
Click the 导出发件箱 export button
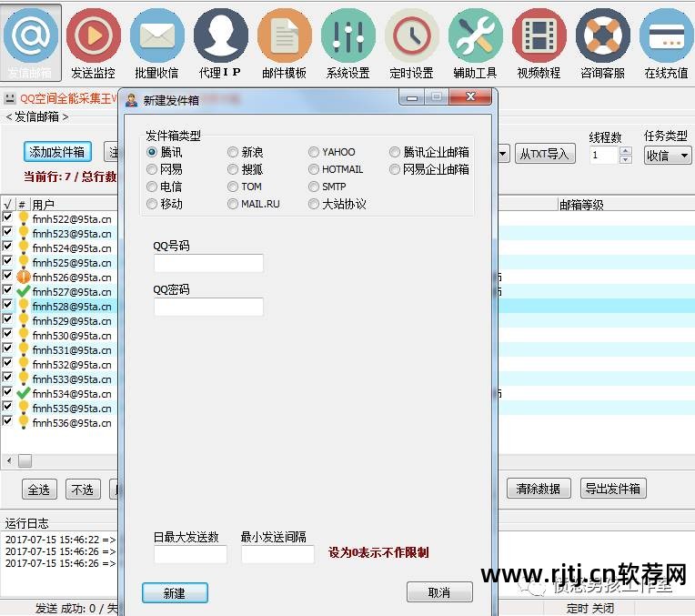613,489
